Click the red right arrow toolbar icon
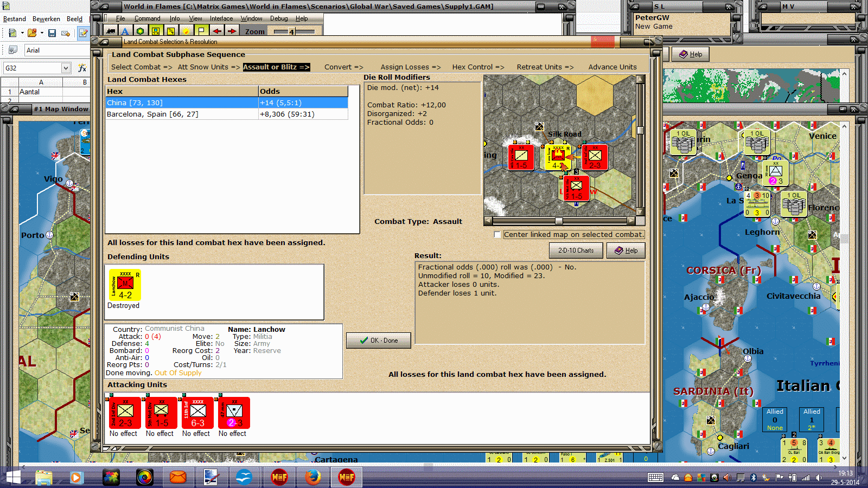 232,31
